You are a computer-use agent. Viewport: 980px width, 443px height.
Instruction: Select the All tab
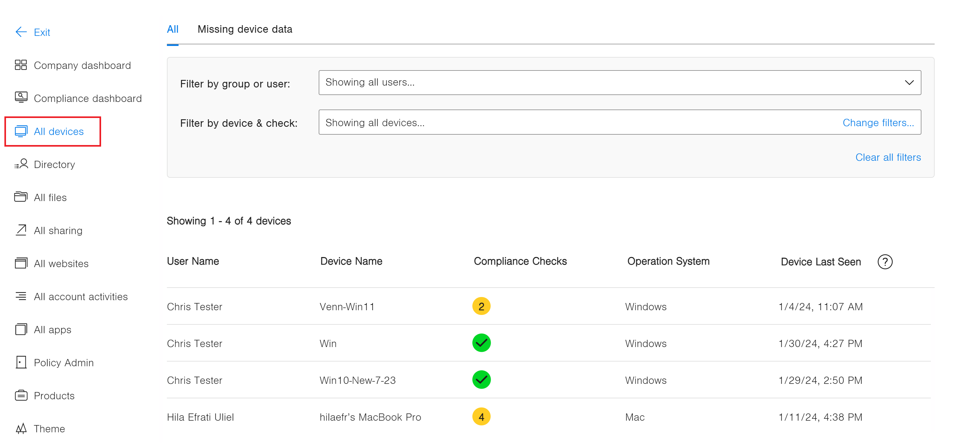point(172,29)
